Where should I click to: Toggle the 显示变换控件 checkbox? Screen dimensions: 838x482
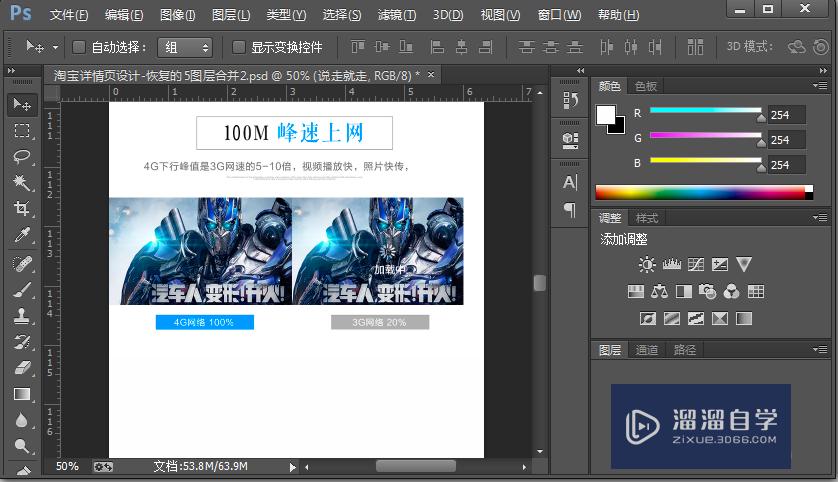(x=238, y=47)
